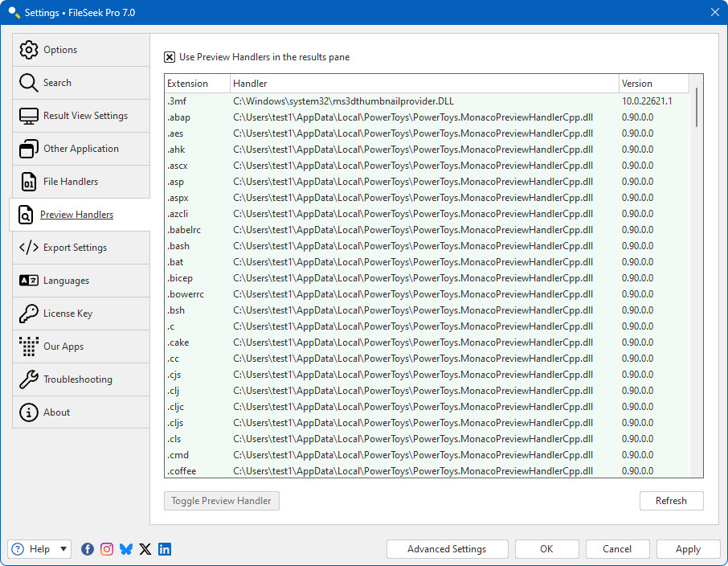Screen dimensions: 728x566
Task: Open Advanced Settings
Action: coord(447,549)
